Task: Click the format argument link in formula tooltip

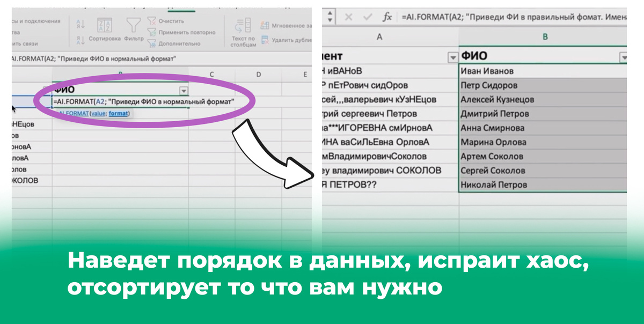Action: pos(119,113)
